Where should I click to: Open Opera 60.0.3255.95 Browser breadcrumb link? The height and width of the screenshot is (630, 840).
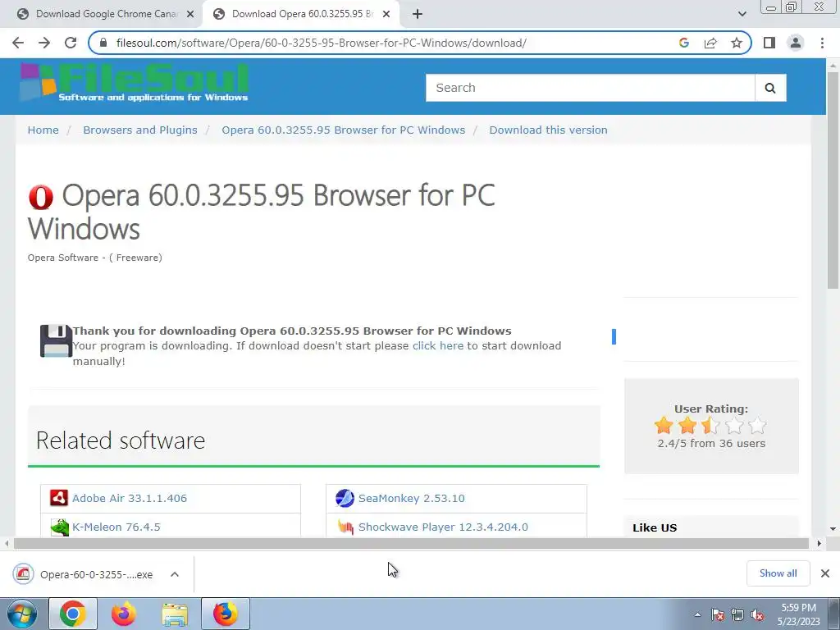tap(344, 130)
